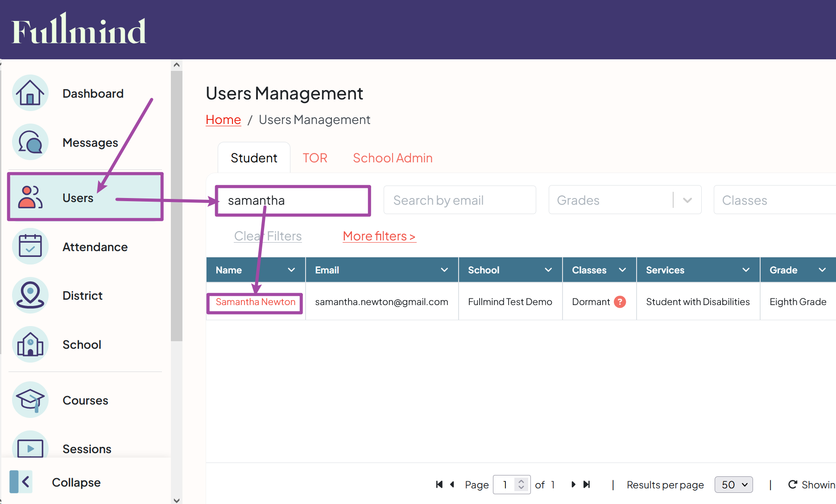Open Samantha Newton's profile link
This screenshot has width=836, height=504.
point(255,302)
